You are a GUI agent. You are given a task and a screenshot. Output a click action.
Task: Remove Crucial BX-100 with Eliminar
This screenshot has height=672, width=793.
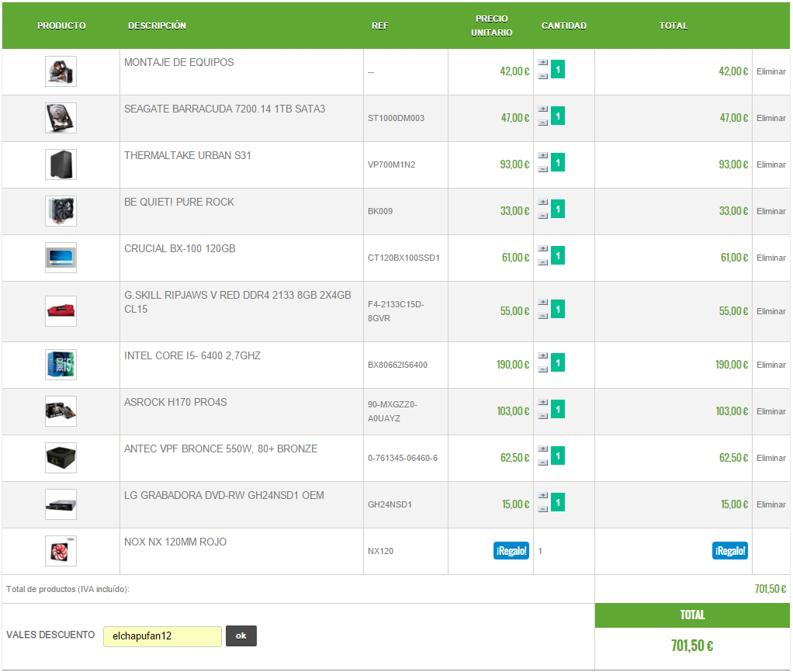[770, 258]
